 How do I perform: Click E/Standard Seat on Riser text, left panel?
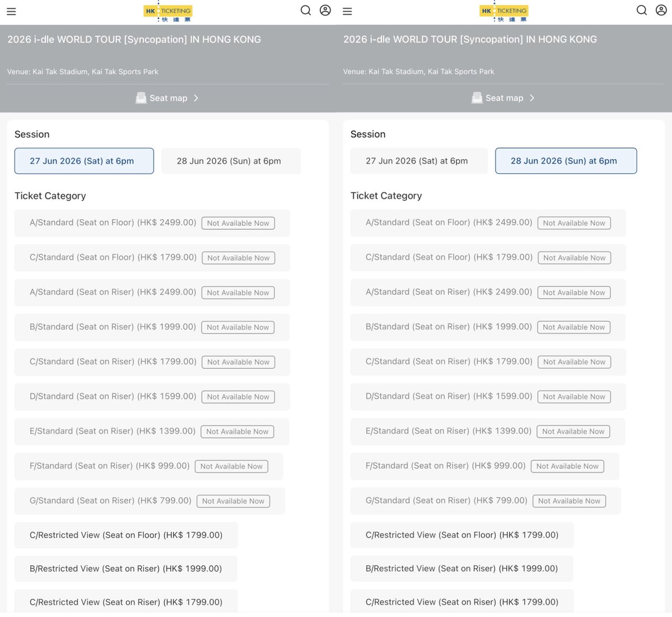113,431
